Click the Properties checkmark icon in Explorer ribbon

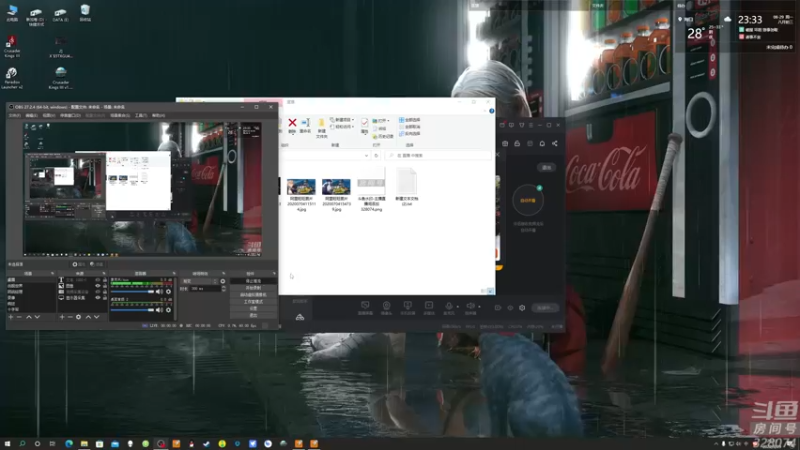pyautogui.click(x=364, y=122)
